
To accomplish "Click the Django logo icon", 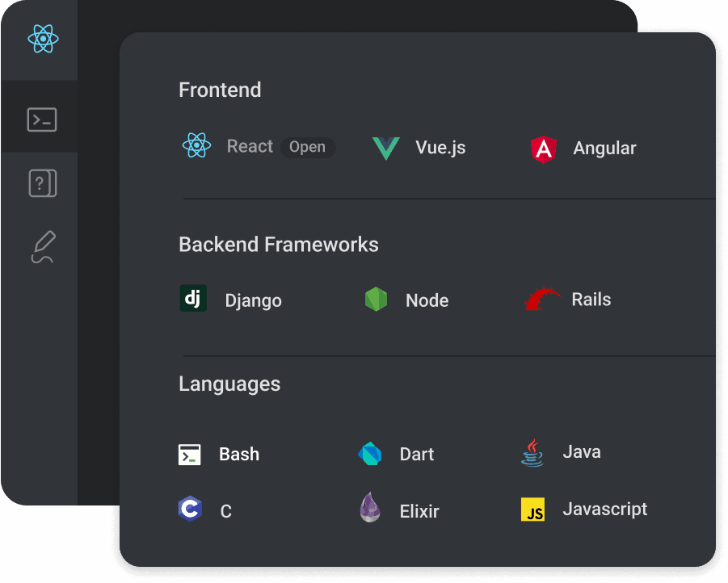I will click(193, 299).
